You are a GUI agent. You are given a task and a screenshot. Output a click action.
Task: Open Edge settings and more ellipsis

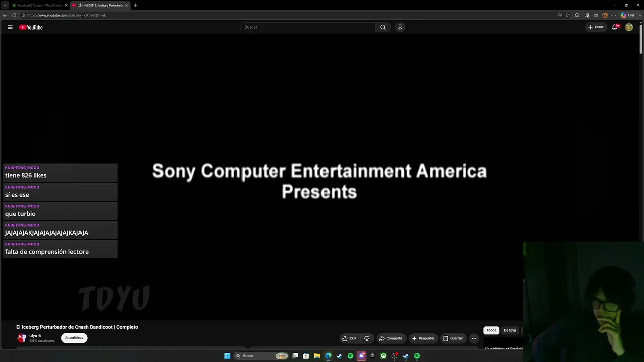[614, 15]
